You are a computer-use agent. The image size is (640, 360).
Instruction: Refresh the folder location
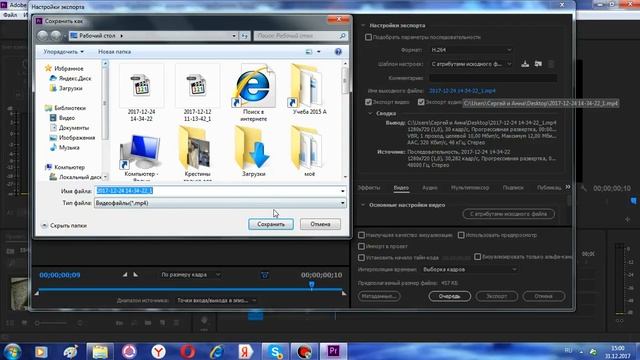[x=244, y=36]
